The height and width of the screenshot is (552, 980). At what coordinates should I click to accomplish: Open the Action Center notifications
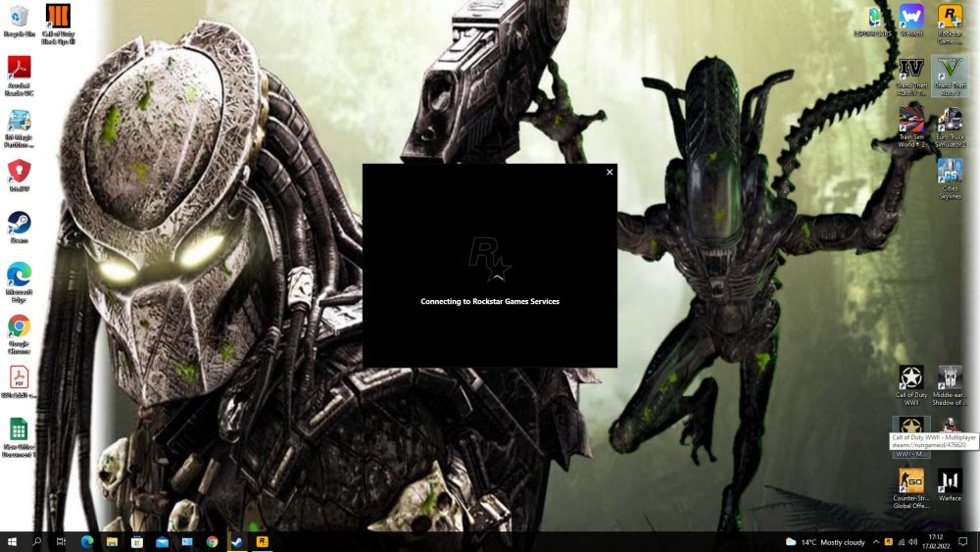[963, 542]
